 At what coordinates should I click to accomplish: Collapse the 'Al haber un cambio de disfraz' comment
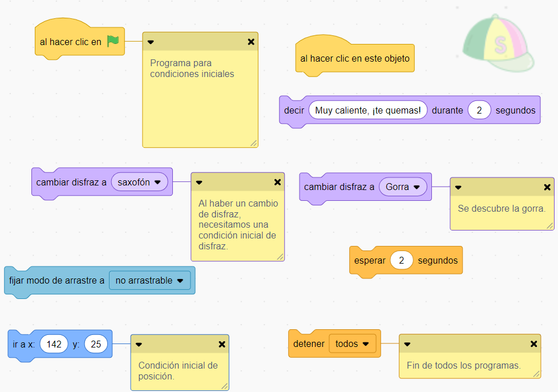tap(199, 183)
